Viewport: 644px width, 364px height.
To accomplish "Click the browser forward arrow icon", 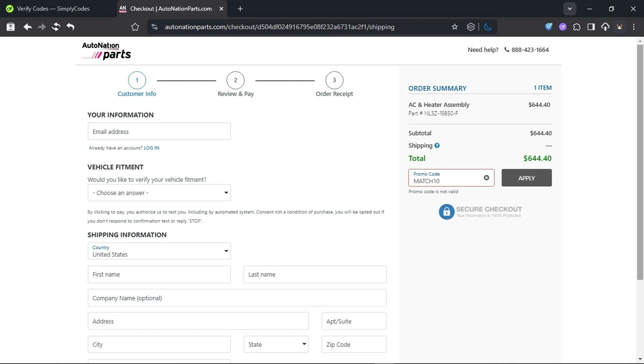I will tap(42, 27).
